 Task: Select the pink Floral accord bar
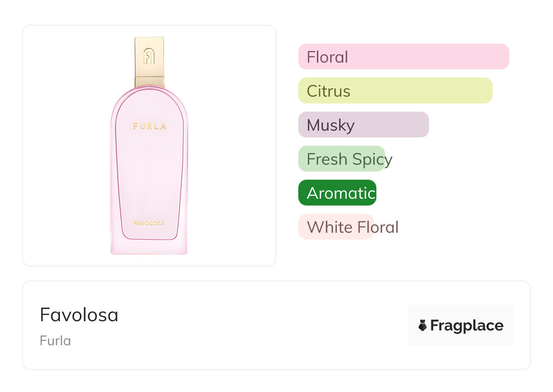tap(403, 57)
